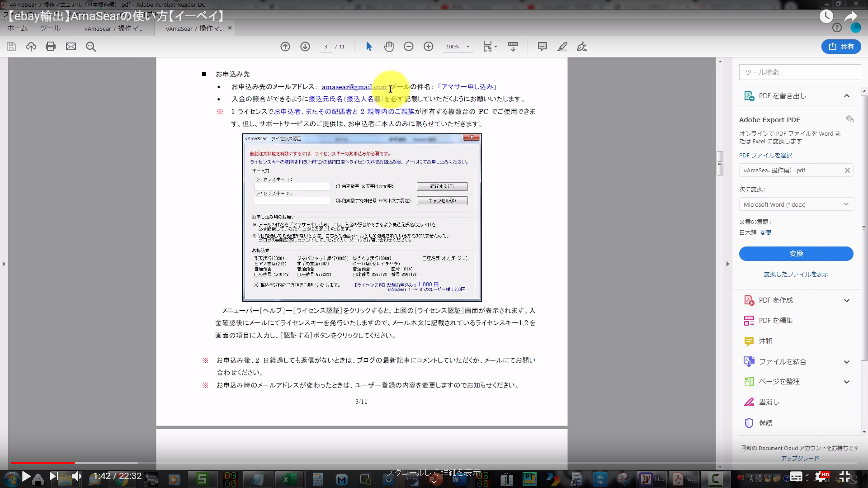
Task: Close the active vAmaSear 7 tab
Action: (230, 28)
